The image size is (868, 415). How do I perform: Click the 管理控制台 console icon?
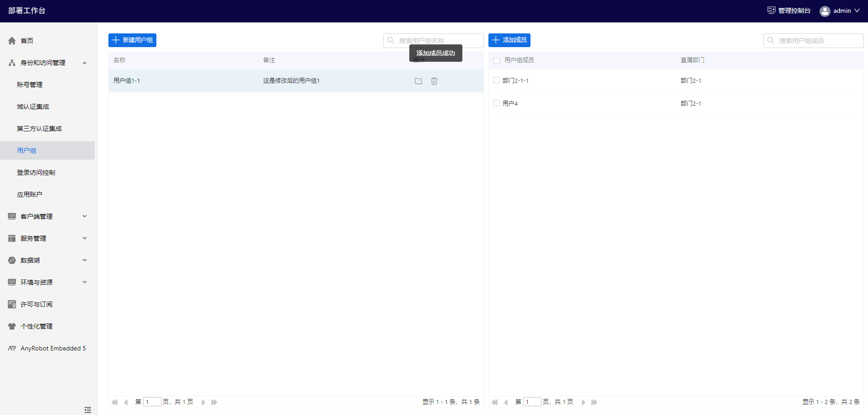771,11
